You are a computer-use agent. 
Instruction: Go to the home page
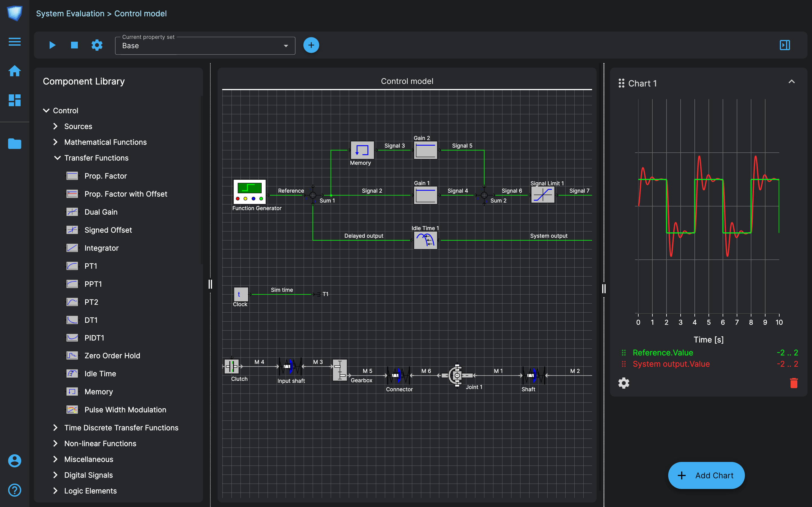tap(14, 71)
